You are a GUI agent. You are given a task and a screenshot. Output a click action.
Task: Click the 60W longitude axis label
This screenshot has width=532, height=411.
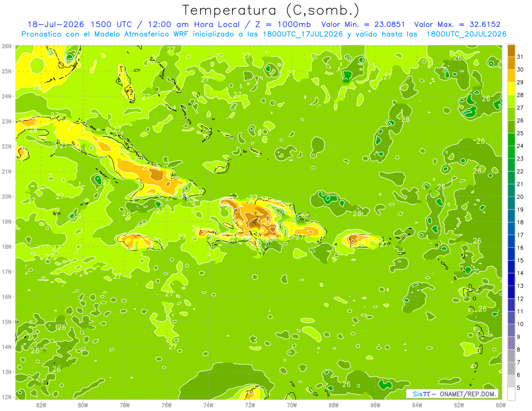click(501, 405)
